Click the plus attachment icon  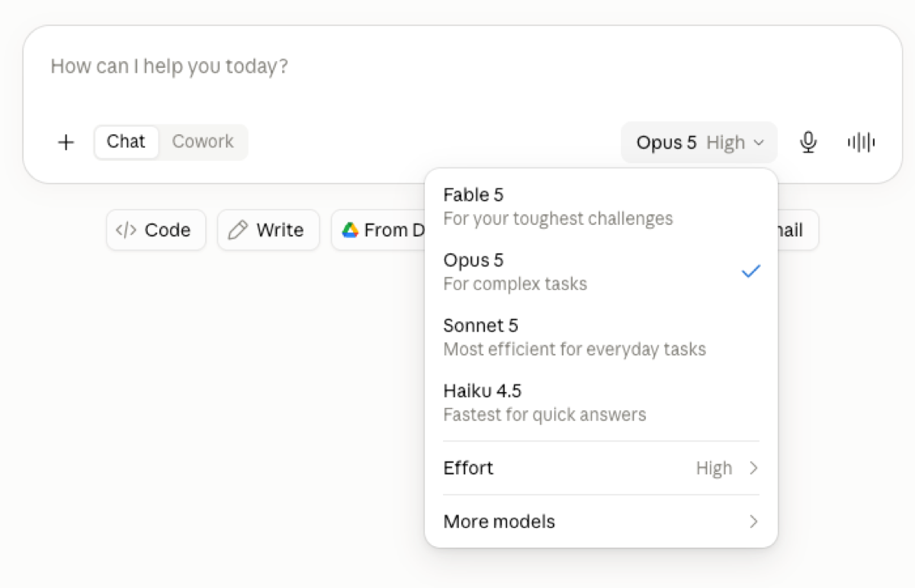point(66,143)
